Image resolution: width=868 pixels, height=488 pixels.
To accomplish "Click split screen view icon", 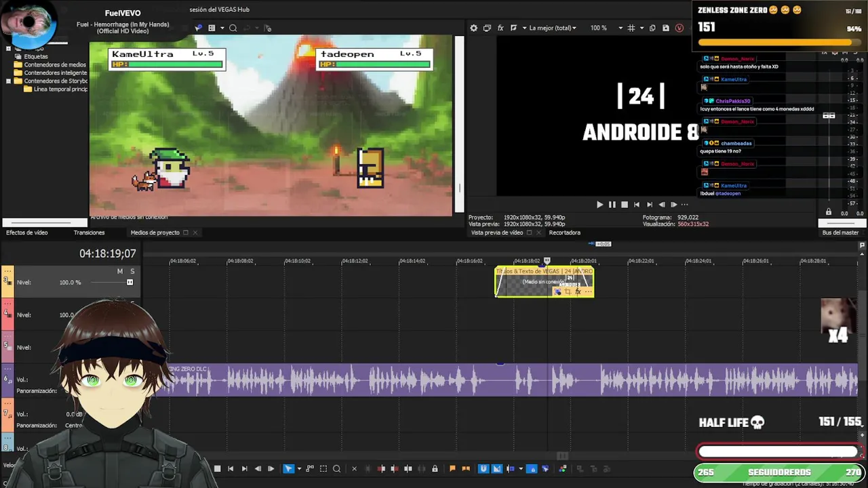I will pyautogui.click(x=513, y=28).
